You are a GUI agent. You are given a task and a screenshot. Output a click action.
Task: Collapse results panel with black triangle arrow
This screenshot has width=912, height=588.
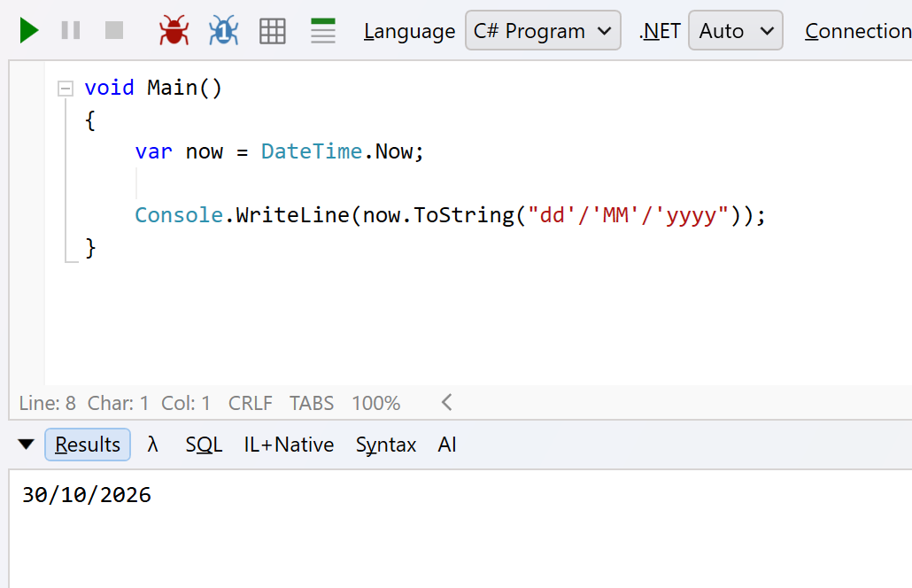pyautogui.click(x=27, y=445)
